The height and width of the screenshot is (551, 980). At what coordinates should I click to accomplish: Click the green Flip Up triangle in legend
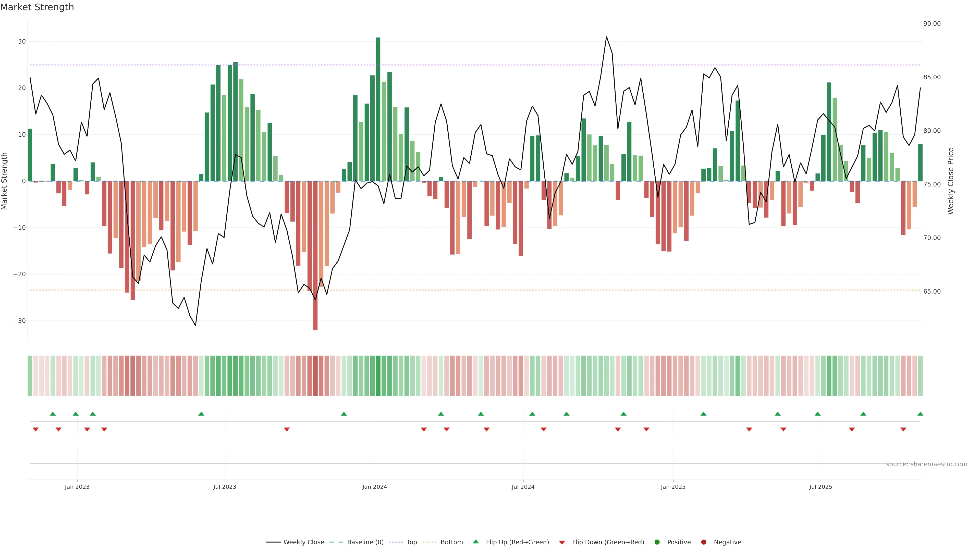click(475, 542)
